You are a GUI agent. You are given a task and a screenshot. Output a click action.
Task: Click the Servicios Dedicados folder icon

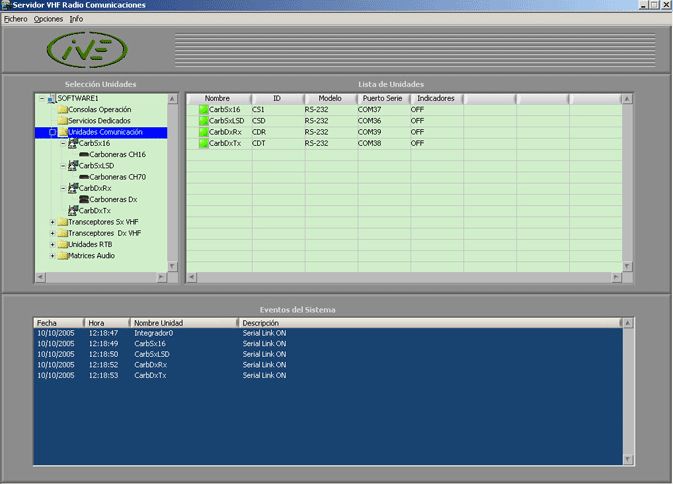click(63, 121)
